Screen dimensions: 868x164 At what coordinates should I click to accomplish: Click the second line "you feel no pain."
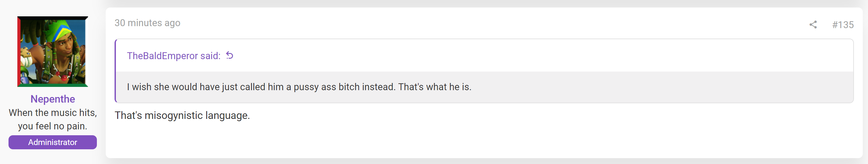(x=53, y=126)
